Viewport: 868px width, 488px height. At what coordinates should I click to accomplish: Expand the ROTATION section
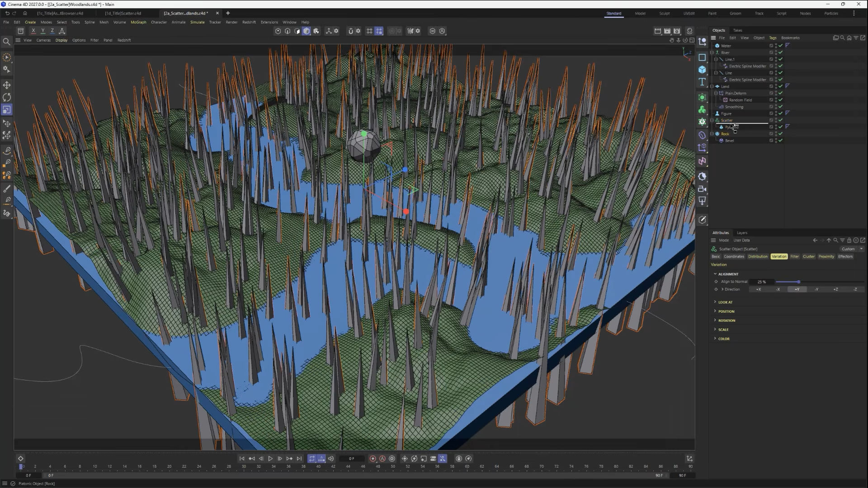[715, 320]
